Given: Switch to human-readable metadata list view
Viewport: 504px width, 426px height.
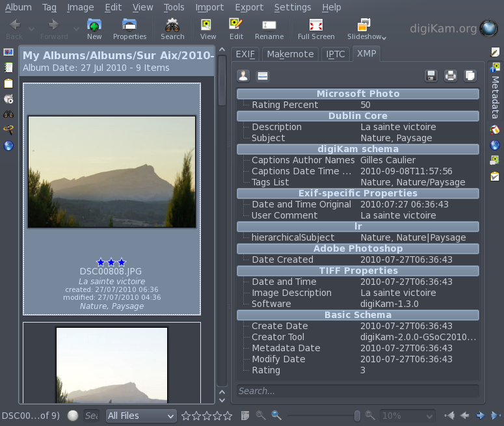Looking at the screenshot, I should (243, 76).
